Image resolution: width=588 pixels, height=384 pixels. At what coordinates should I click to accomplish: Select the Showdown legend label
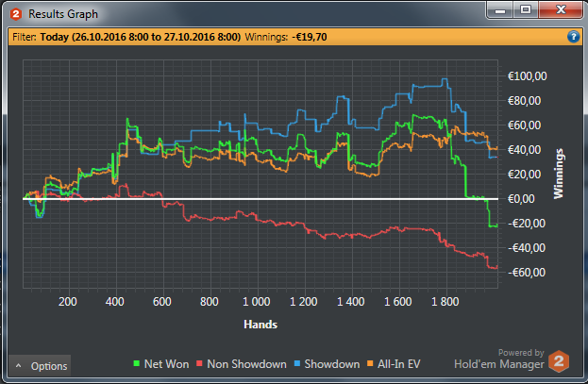pos(332,364)
